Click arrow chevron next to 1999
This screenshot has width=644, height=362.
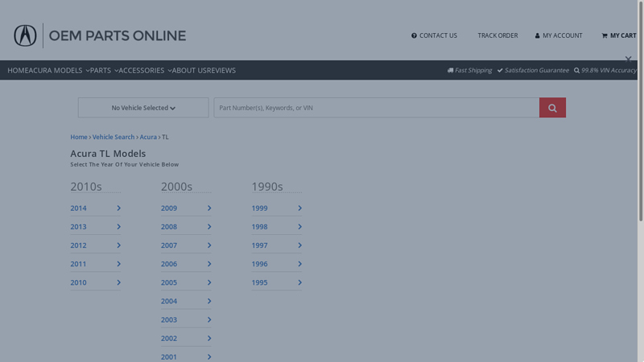299,208
